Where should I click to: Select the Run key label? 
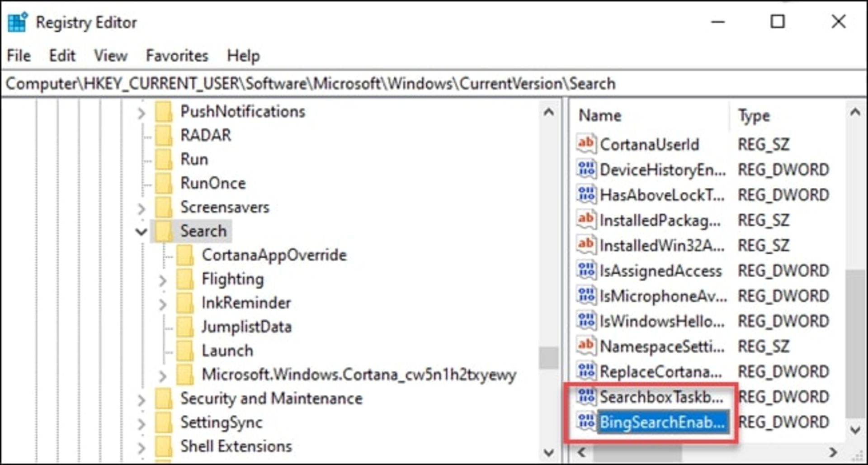[194, 159]
